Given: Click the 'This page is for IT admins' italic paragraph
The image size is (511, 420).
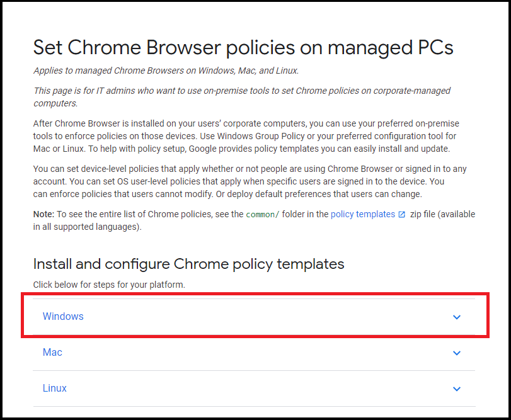Looking at the screenshot, I should click(x=242, y=97).
